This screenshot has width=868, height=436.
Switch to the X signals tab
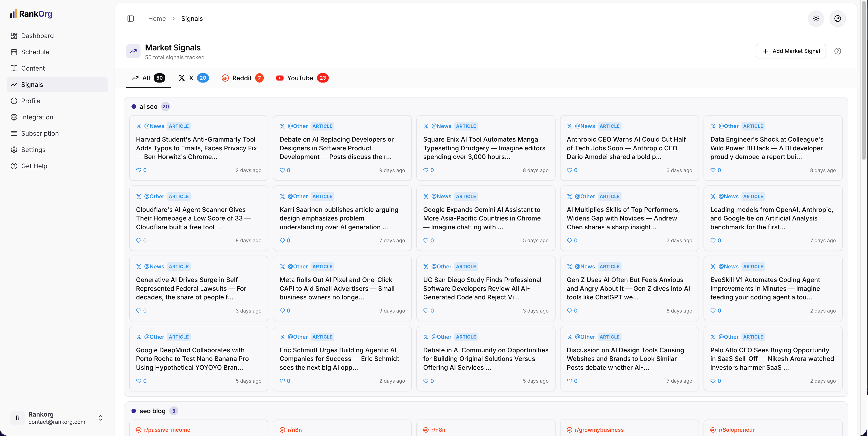193,78
